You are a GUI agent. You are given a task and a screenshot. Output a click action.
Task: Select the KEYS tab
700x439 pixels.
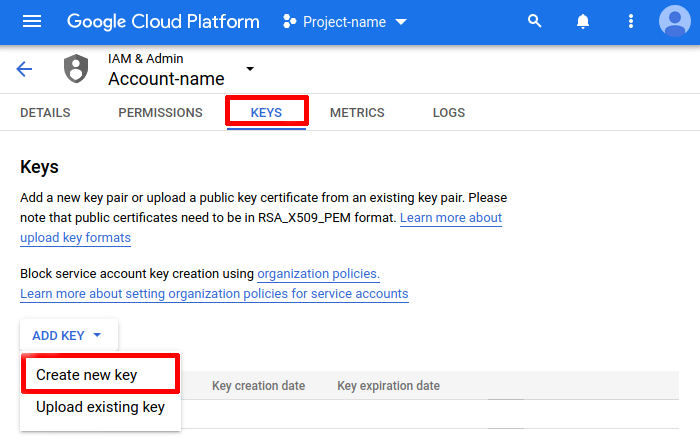[266, 113]
